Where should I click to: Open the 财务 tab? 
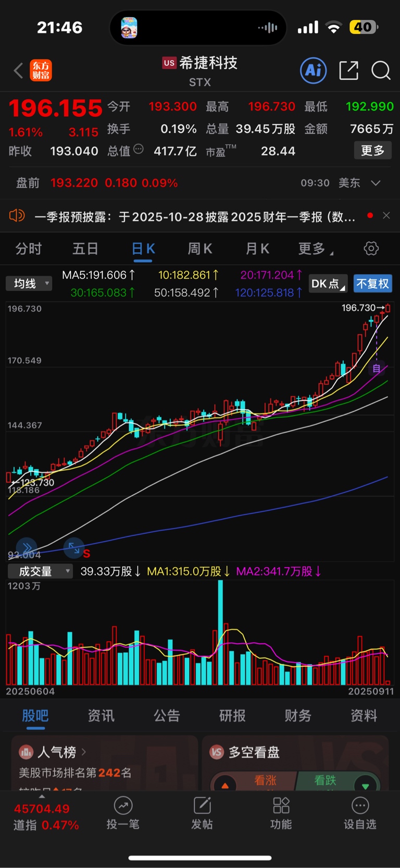[x=298, y=716]
